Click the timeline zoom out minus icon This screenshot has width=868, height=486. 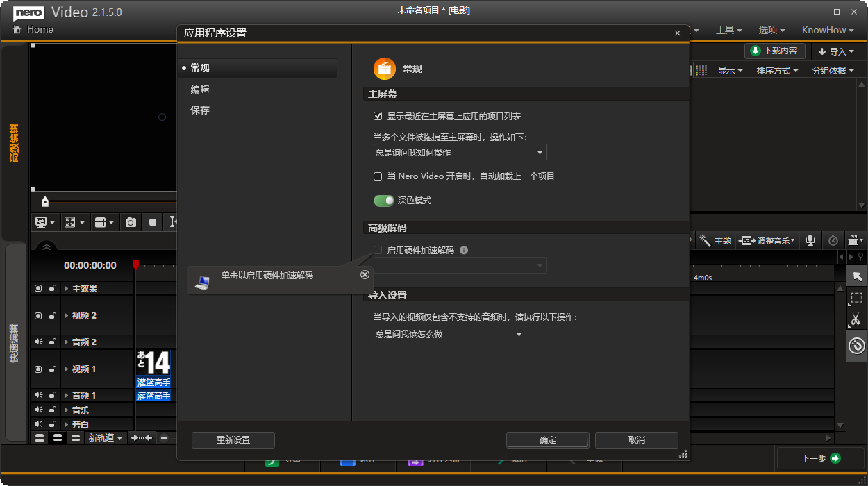[x=164, y=438]
